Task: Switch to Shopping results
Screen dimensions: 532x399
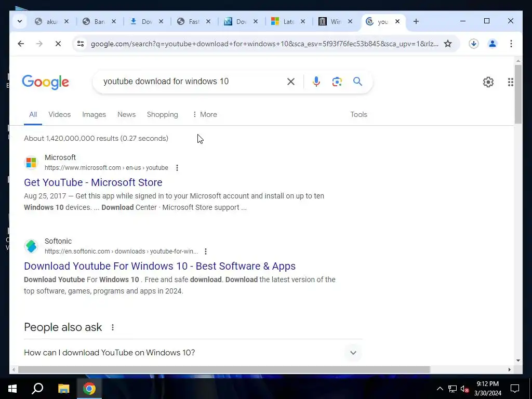Action: (163, 115)
